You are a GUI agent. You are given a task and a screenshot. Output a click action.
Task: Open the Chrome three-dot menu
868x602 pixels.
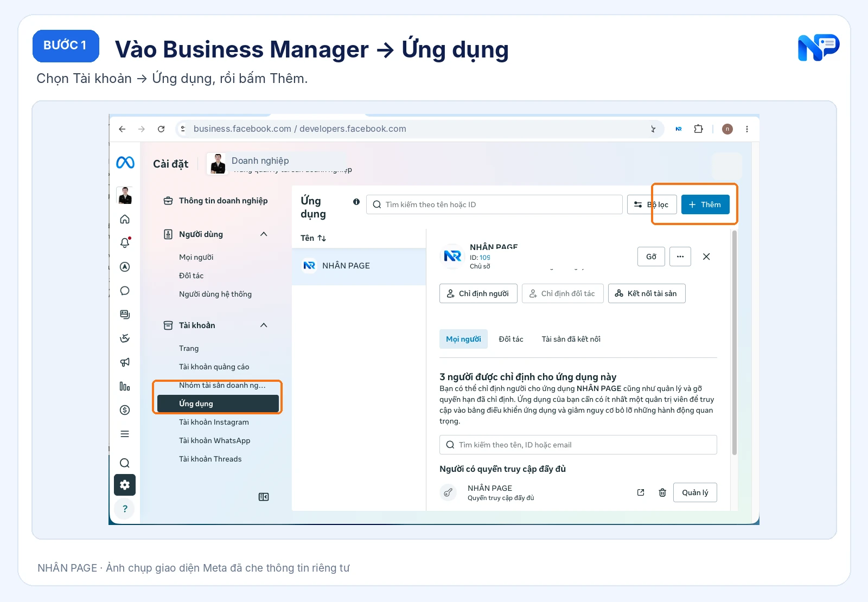pyautogui.click(x=747, y=129)
